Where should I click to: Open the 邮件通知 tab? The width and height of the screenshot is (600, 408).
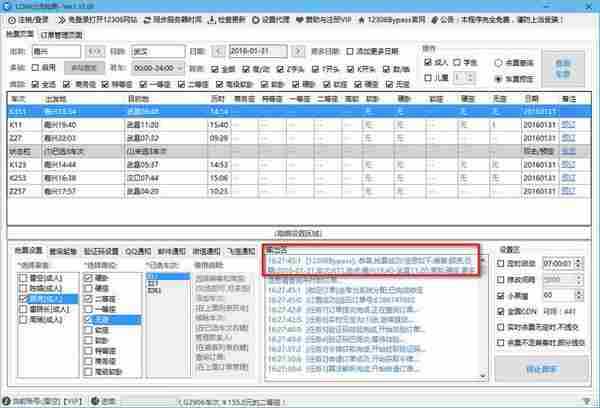[171, 251]
